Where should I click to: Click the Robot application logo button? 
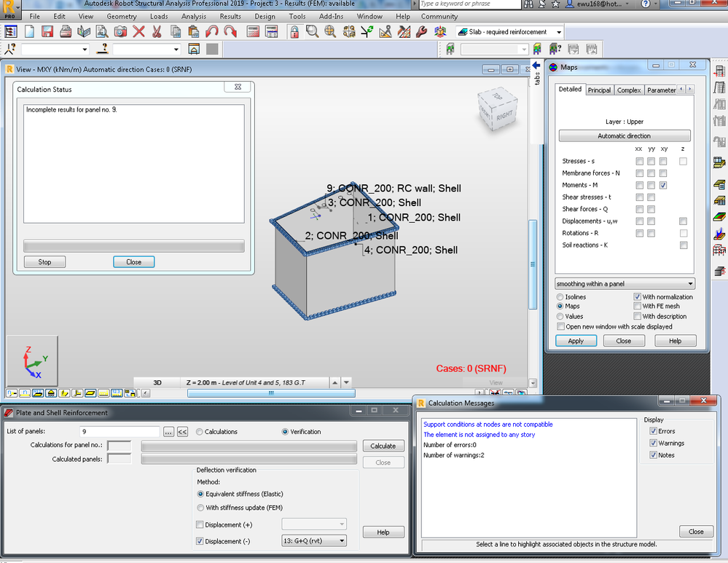[9, 9]
